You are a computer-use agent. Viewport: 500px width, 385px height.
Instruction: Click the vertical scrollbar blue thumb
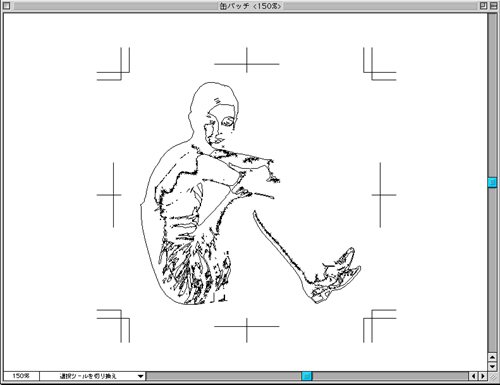(492, 182)
